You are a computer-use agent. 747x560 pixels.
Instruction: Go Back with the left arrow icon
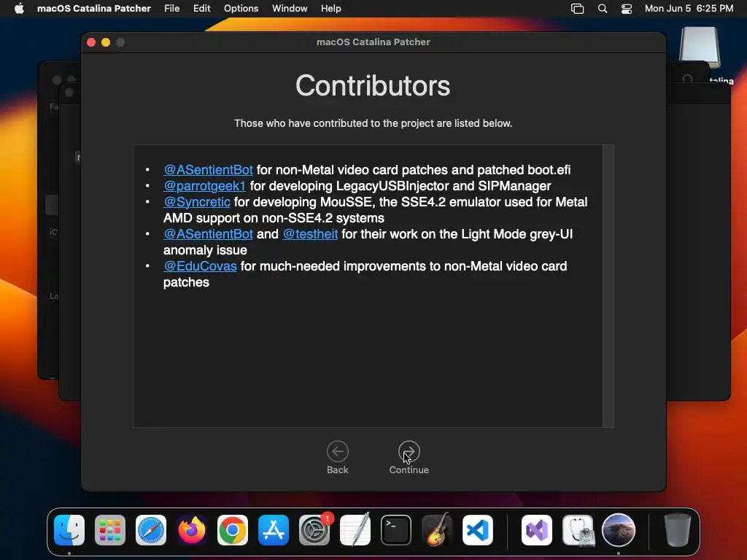pos(337,451)
